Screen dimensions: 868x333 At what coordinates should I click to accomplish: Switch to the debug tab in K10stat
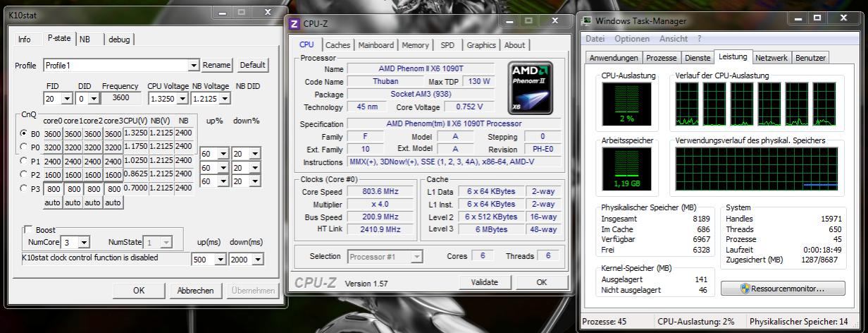click(x=119, y=40)
